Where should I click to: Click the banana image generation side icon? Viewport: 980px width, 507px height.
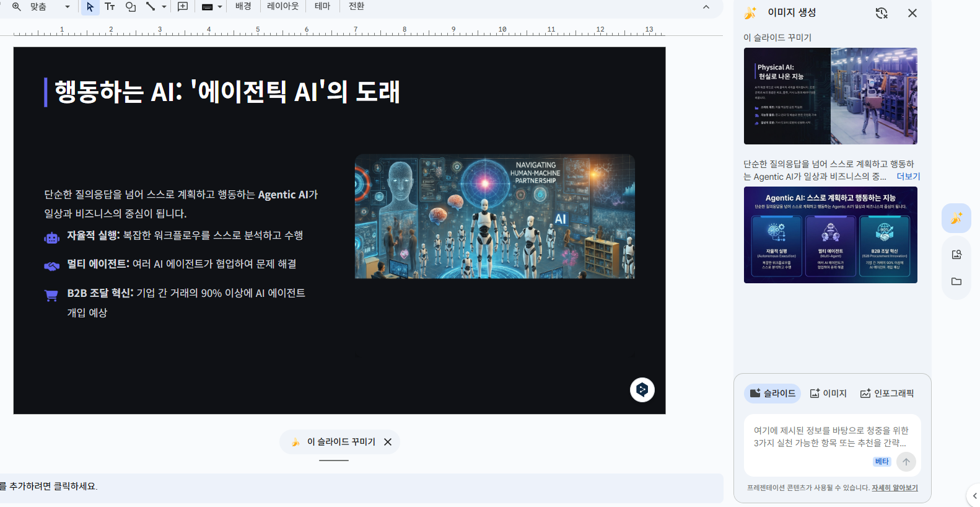(956, 218)
